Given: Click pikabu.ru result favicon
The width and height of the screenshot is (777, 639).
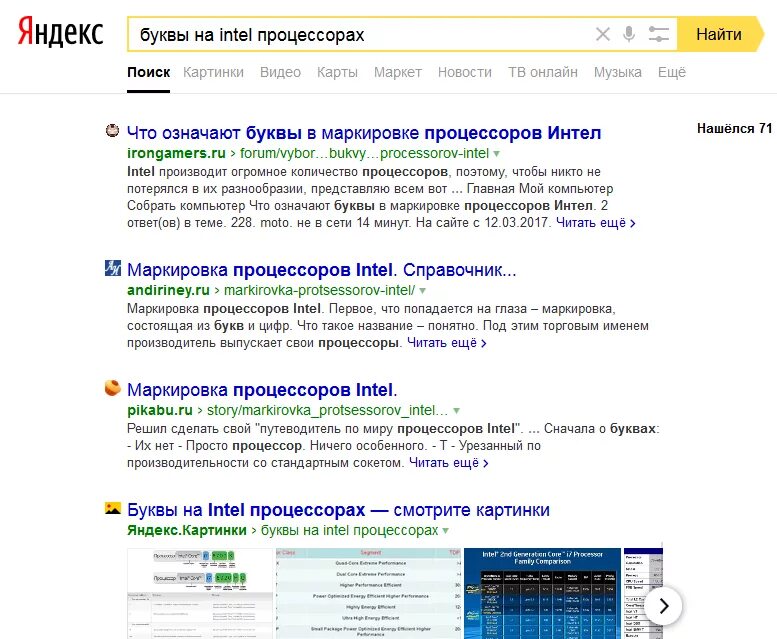Looking at the screenshot, I should point(112,388).
